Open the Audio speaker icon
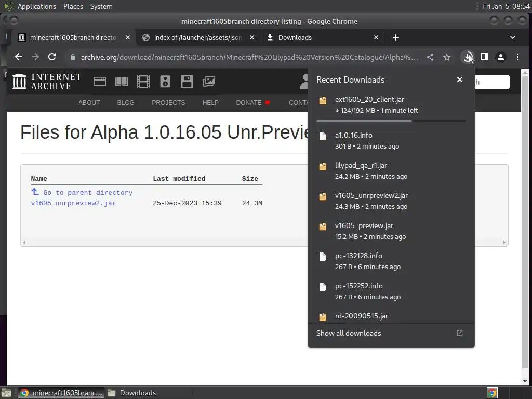Image resolution: width=532 pixels, height=399 pixels. pos(165,82)
